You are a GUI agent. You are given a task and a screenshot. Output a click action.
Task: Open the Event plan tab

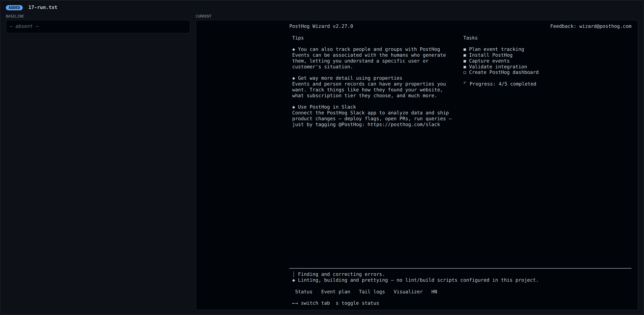click(335, 291)
